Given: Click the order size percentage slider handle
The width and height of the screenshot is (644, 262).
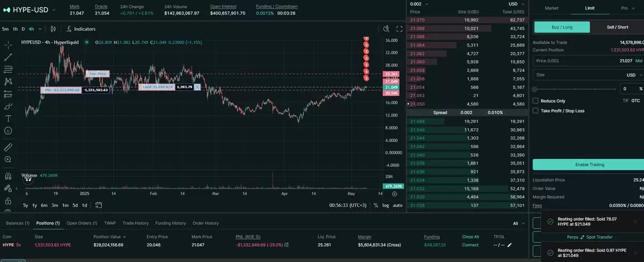Looking at the screenshot, I should 535,89.
